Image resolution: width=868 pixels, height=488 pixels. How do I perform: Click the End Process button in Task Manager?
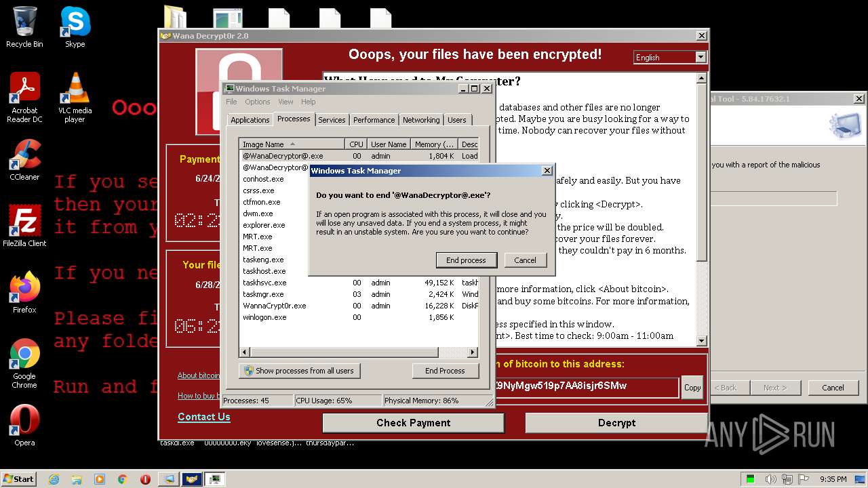point(445,371)
